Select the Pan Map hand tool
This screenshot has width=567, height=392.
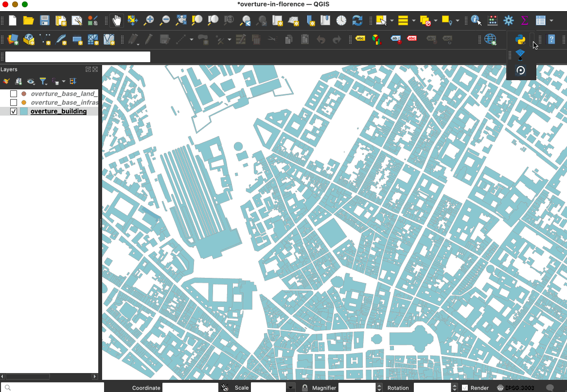pyautogui.click(x=116, y=20)
